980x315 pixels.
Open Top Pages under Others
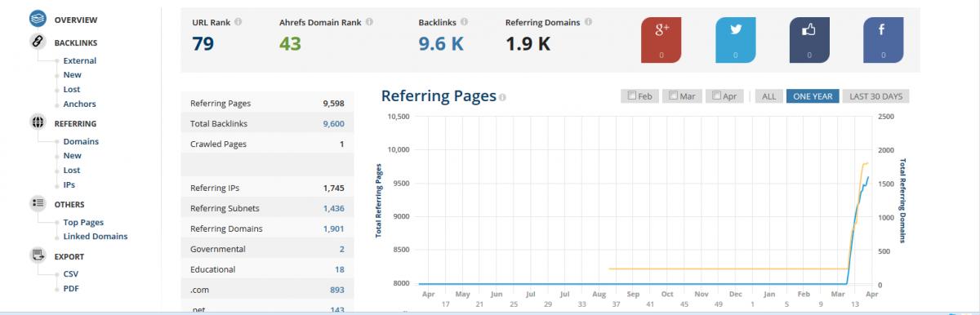click(x=83, y=222)
